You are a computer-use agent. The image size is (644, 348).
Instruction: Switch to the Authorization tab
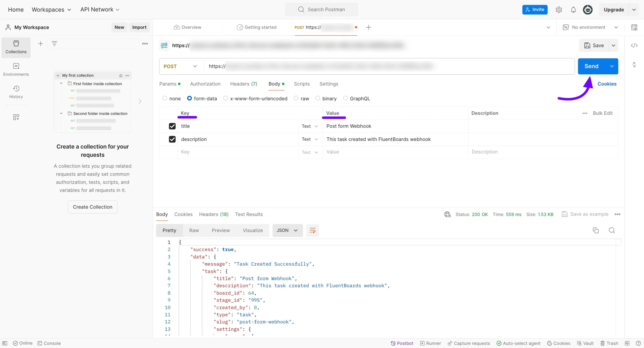pos(205,84)
